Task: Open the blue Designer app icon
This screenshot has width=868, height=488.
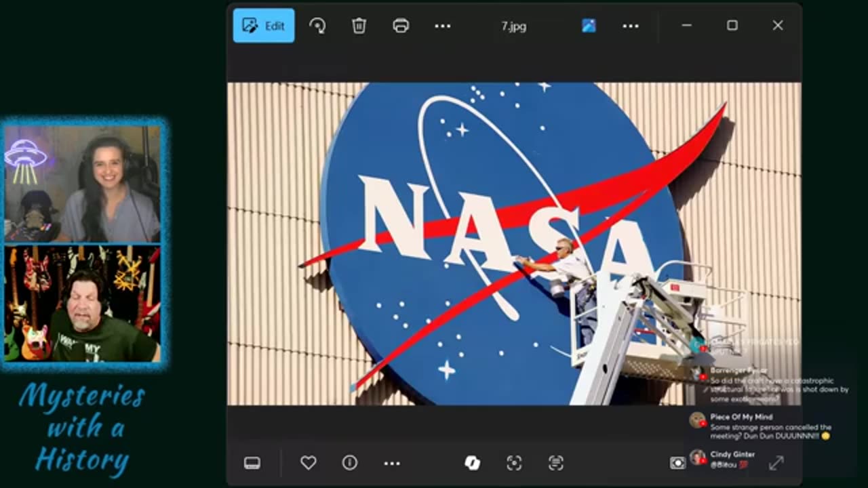Action: click(589, 26)
